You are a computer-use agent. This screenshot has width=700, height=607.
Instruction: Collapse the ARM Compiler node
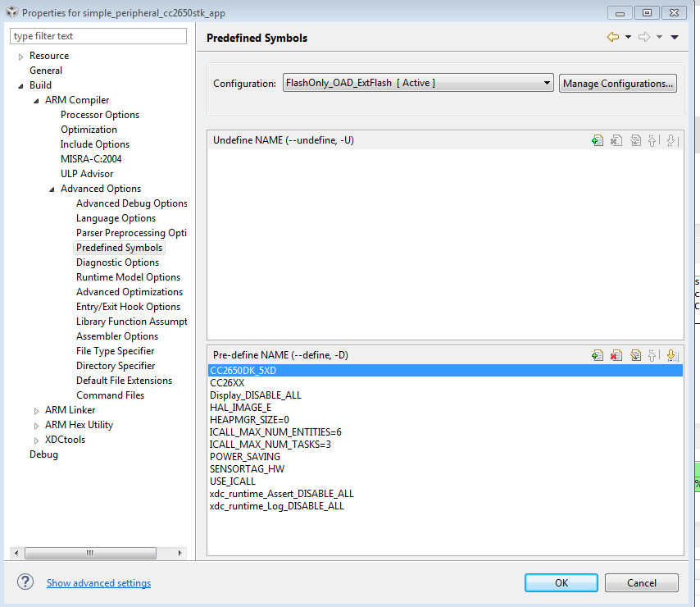36,101
